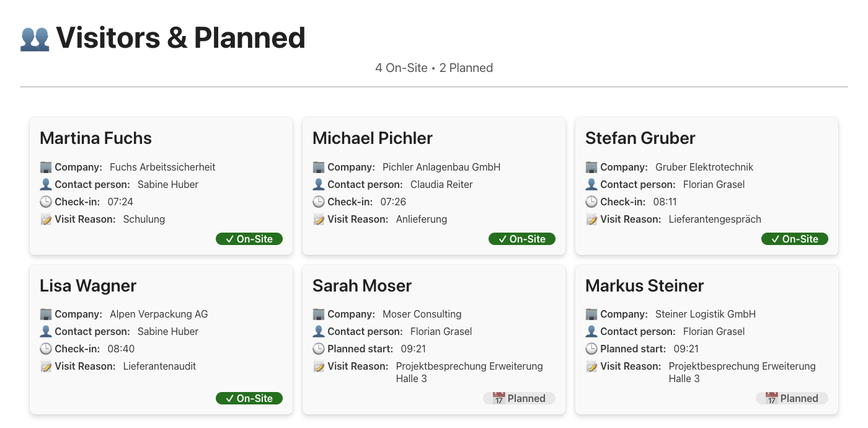Click Sarah Moser's Planned status badge
The height and width of the screenshot is (428, 868).
click(520, 398)
